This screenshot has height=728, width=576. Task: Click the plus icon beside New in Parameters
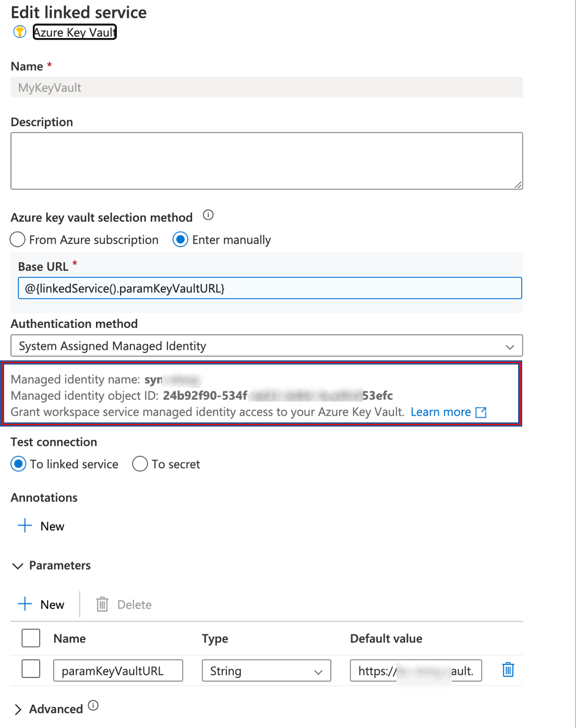[x=24, y=604]
